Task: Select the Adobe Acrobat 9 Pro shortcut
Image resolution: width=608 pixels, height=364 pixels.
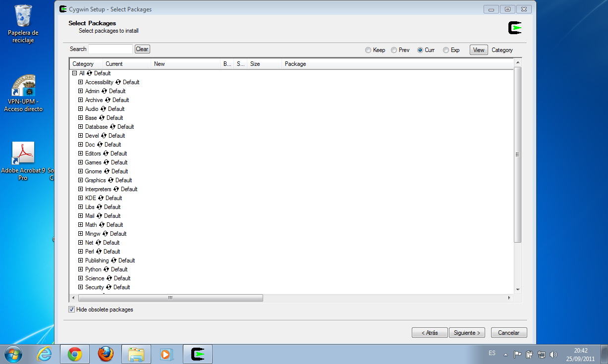Action: [23, 160]
